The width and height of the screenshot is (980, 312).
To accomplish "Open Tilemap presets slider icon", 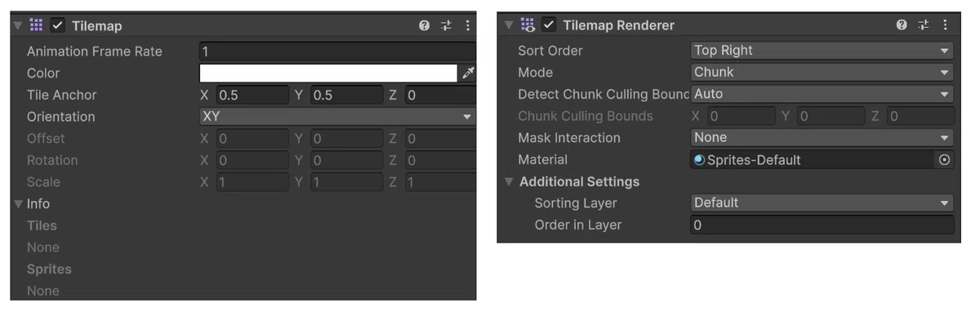I will pos(446,25).
